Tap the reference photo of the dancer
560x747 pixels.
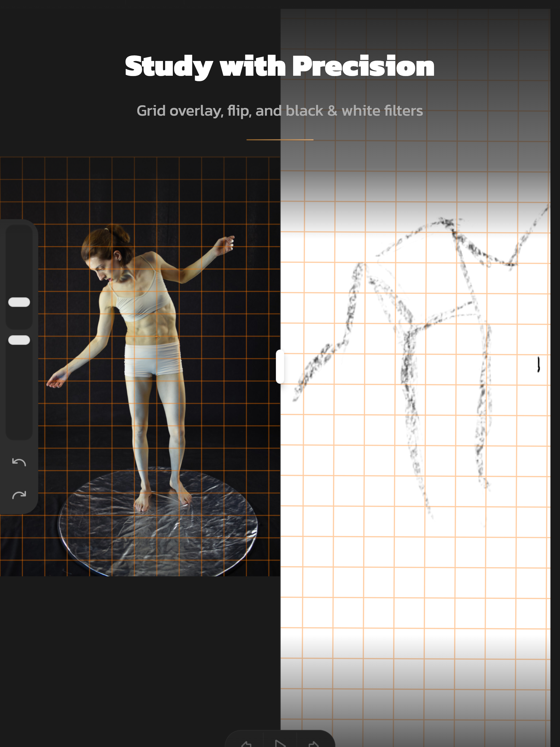(140, 366)
